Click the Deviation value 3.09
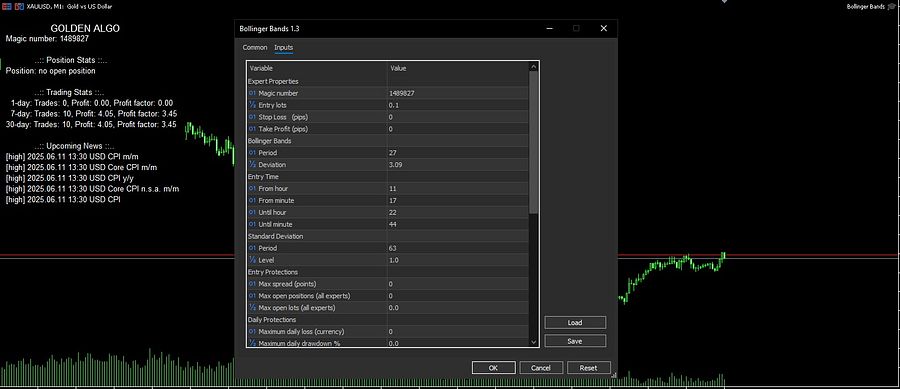The image size is (900, 389). (457, 165)
